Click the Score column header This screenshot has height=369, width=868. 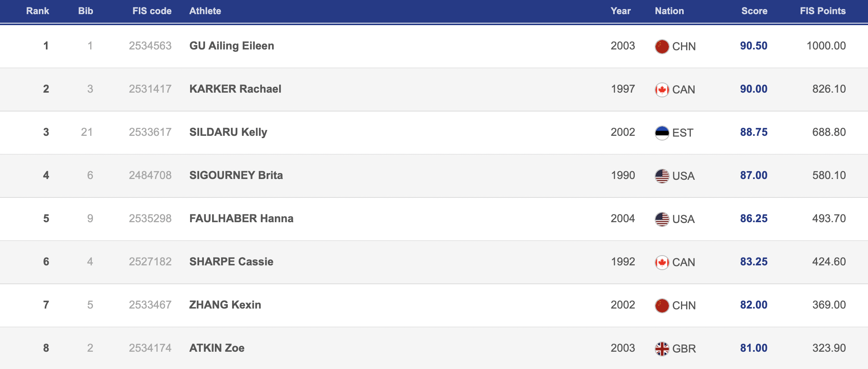pyautogui.click(x=754, y=11)
